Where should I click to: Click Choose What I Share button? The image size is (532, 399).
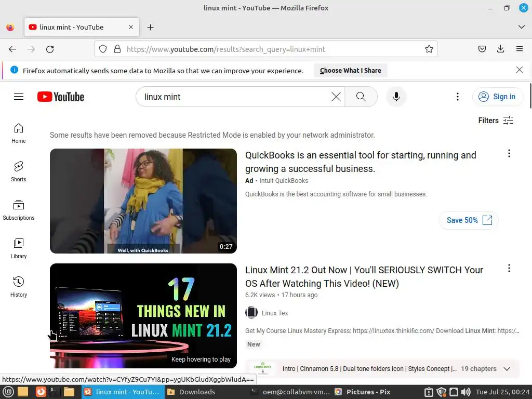pos(350,71)
